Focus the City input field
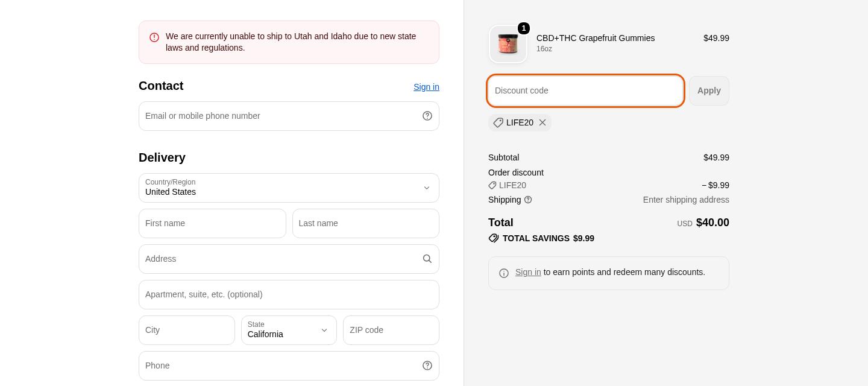Image resolution: width=868 pixels, height=386 pixels. click(187, 330)
